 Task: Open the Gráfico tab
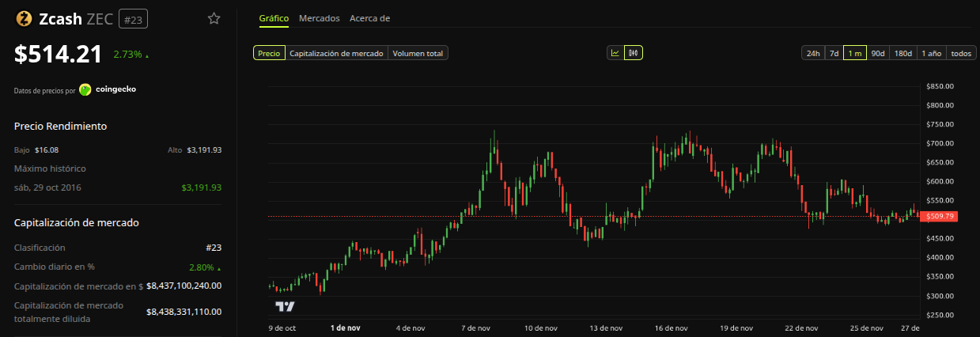tap(274, 17)
